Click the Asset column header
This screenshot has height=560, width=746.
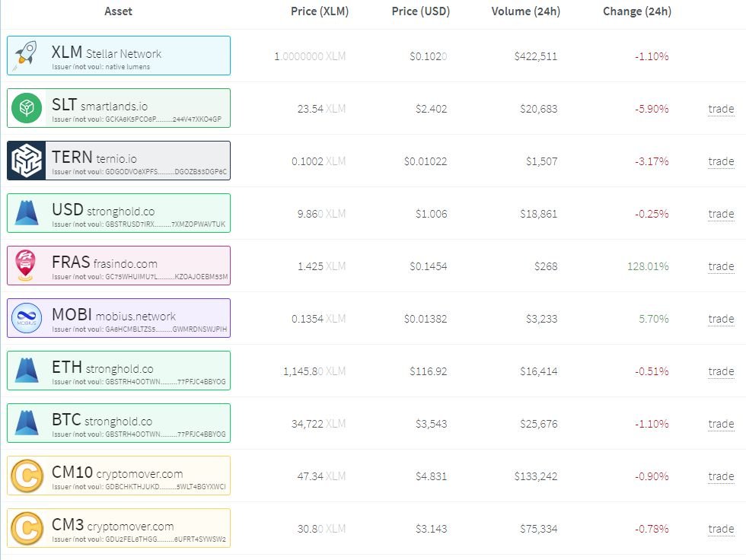pyautogui.click(x=118, y=11)
